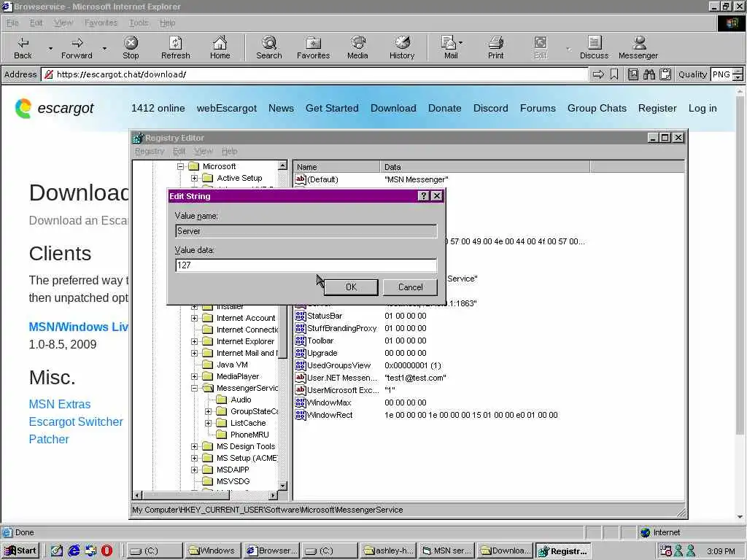
Task: Click the StatusBar value icon
Action: pos(300,316)
